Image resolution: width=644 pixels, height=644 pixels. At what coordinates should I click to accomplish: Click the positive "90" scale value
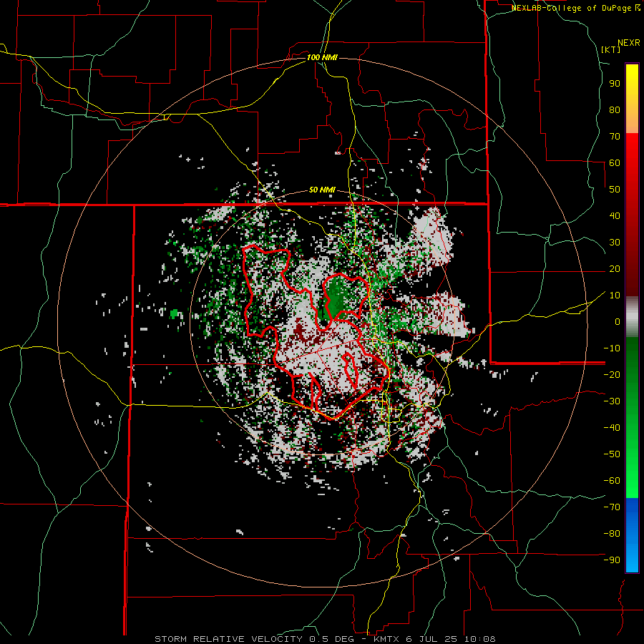[615, 84]
